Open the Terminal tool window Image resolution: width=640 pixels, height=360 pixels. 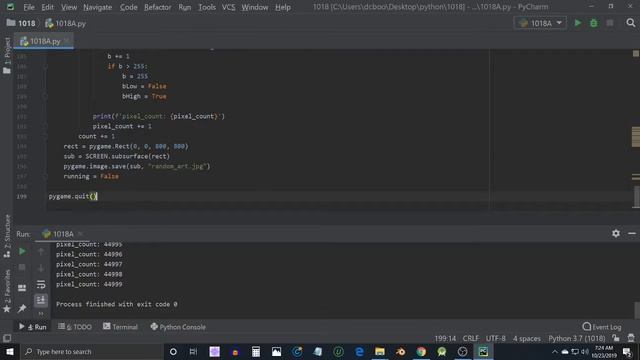[x=120, y=327]
